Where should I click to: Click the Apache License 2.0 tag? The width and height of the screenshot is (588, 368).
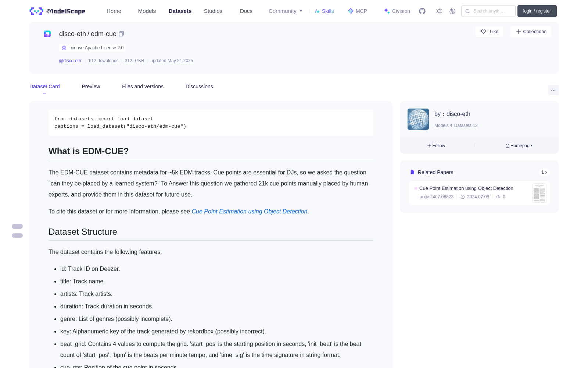(92, 48)
